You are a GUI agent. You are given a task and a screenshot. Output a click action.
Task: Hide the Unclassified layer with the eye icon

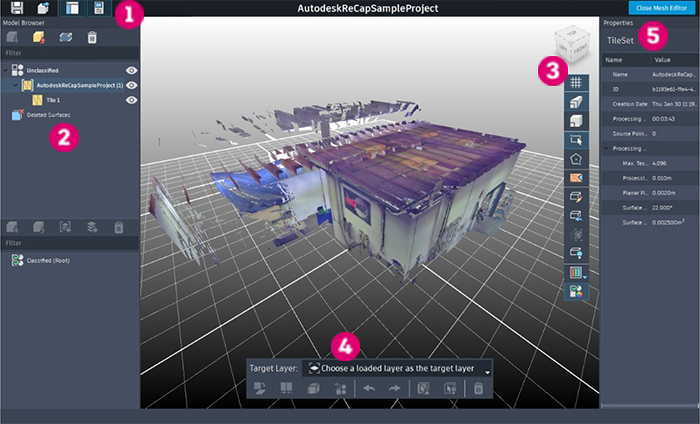pos(131,71)
